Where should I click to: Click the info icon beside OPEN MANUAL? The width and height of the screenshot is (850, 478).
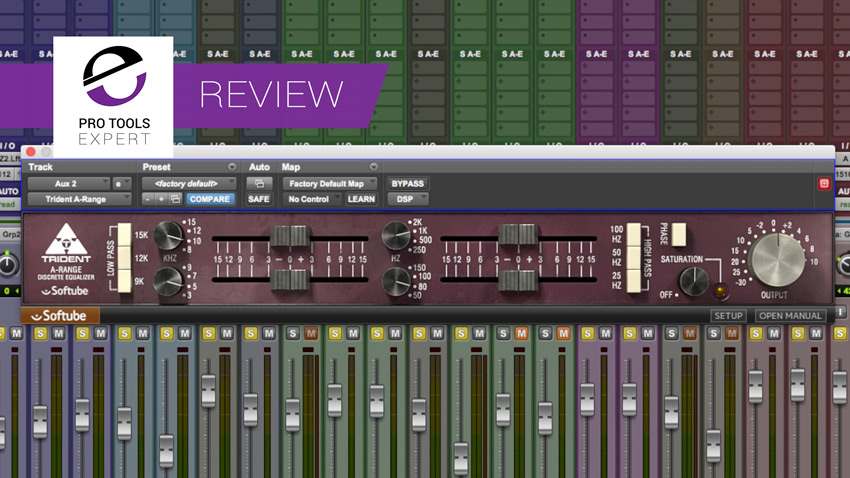click(x=840, y=312)
